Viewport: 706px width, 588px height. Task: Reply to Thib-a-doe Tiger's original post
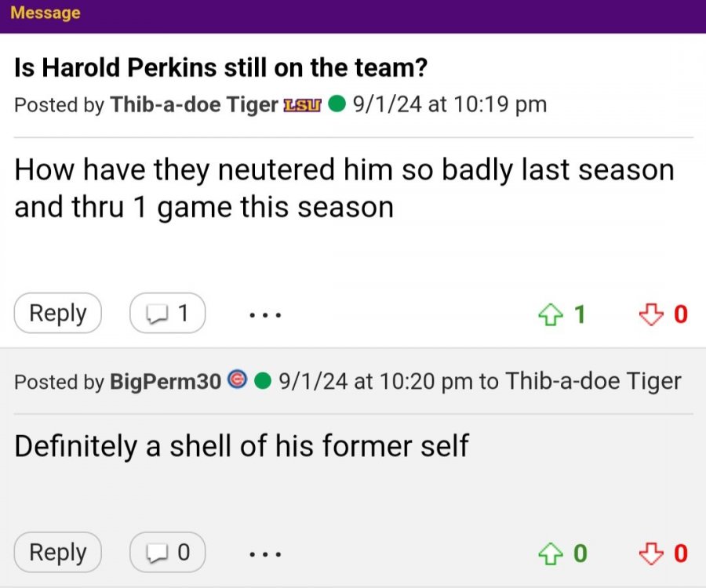58,314
